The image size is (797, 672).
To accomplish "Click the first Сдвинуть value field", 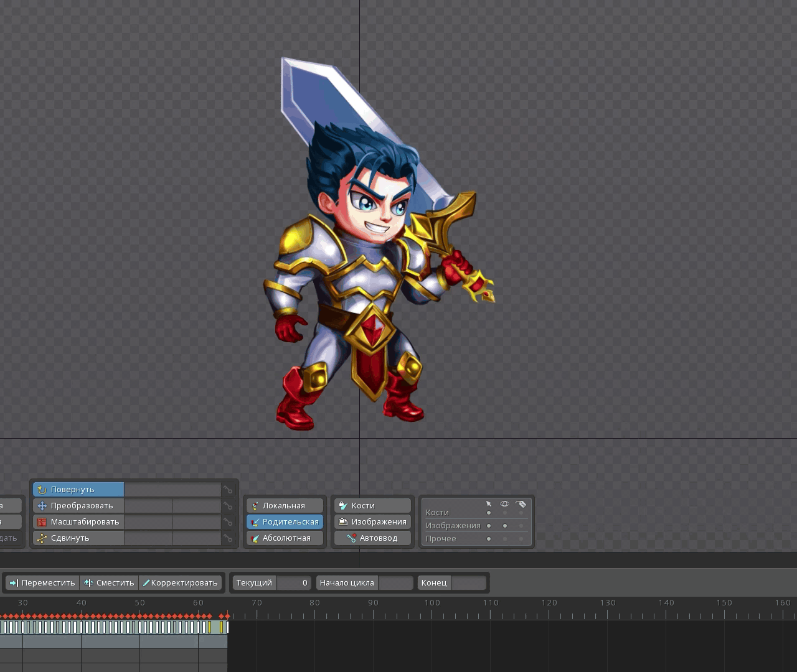I will 148,538.
